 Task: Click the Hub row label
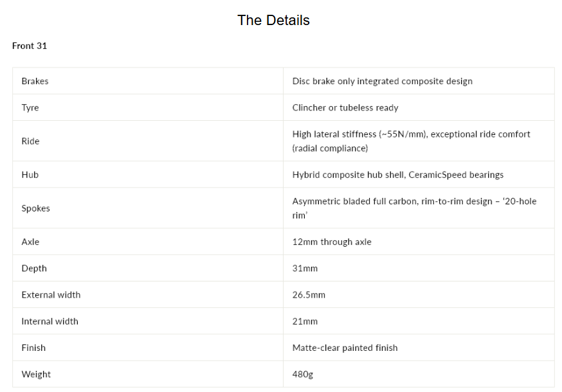point(30,175)
